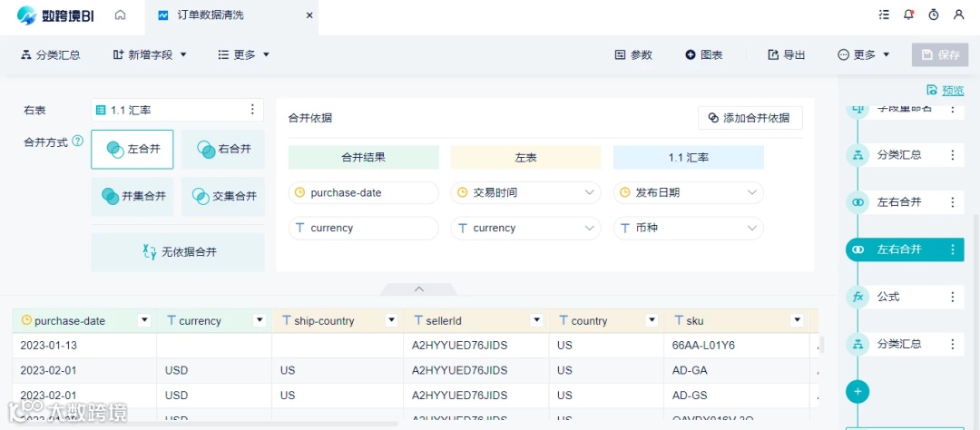The image size is (980, 430).
Task: Open sku column header dropdown
Action: [797, 320]
